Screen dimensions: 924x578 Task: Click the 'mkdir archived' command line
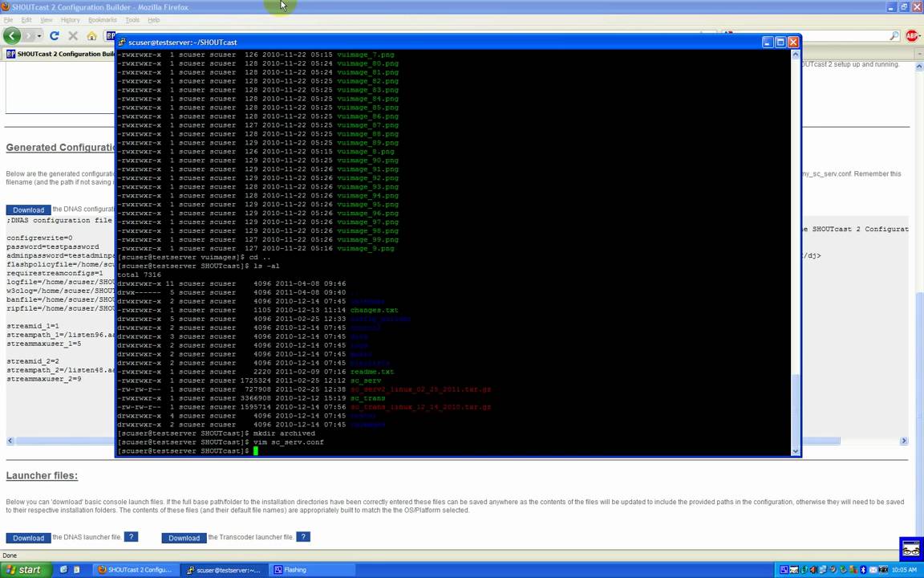(x=217, y=433)
